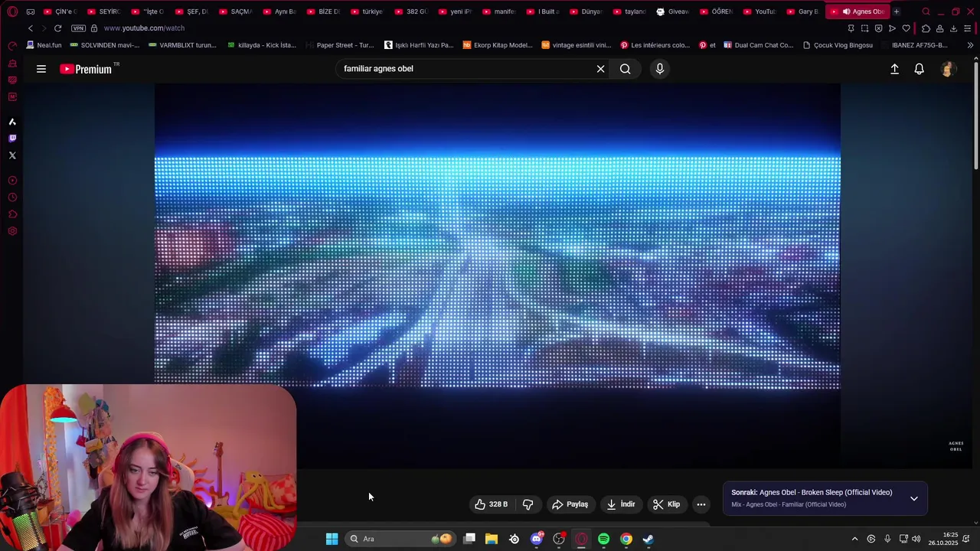Open X (Twitter) in the sidebar
The height and width of the screenshot is (551, 980).
(x=12, y=155)
